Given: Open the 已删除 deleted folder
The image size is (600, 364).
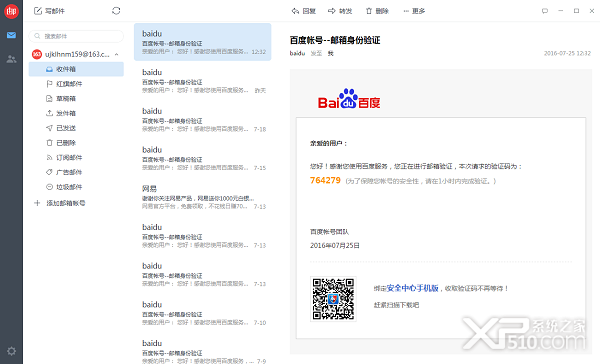Looking at the screenshot, I should click(76, 143).
